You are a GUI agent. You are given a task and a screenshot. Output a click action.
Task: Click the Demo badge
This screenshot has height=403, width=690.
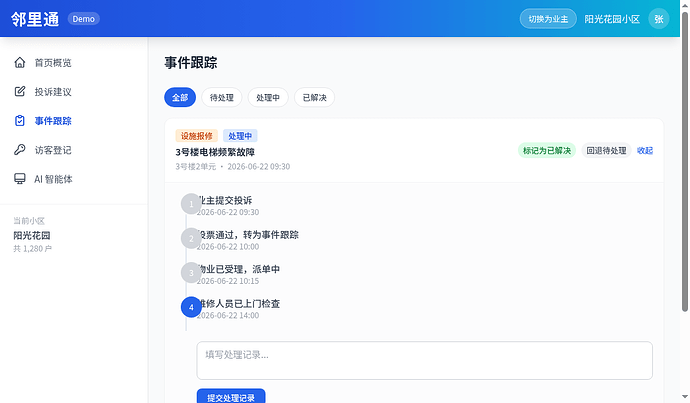click(84, 19)
